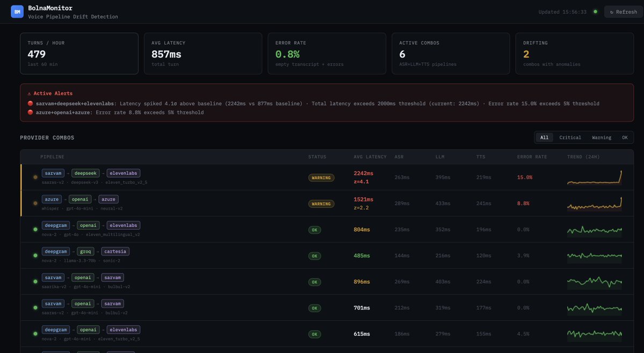Refresh the dashboard data

click(623, 12)
